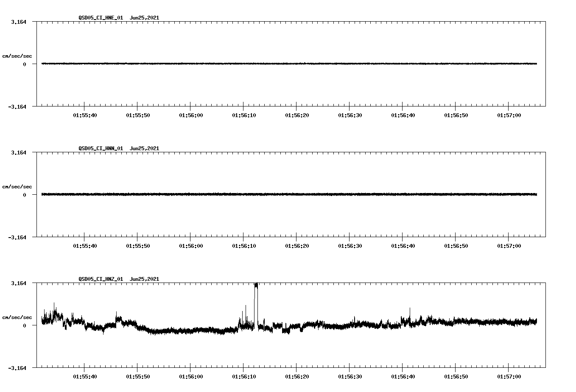Select the QSD05_CI_HNE_01 channel title

click(101, 18)
